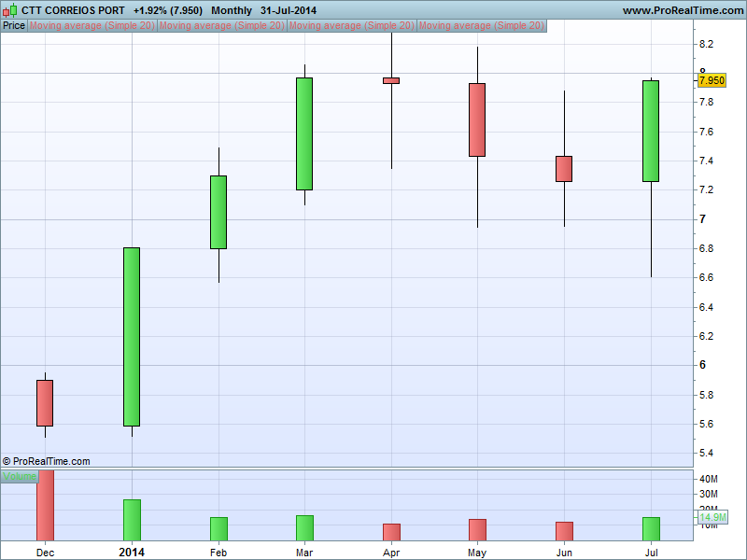Select the March green price candle
The width and height of the screenshot is (747, 560).
pos(304,133)
